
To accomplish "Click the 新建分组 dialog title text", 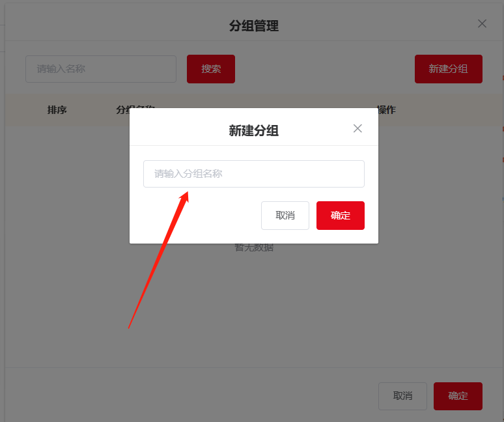I will coord(253,131).
